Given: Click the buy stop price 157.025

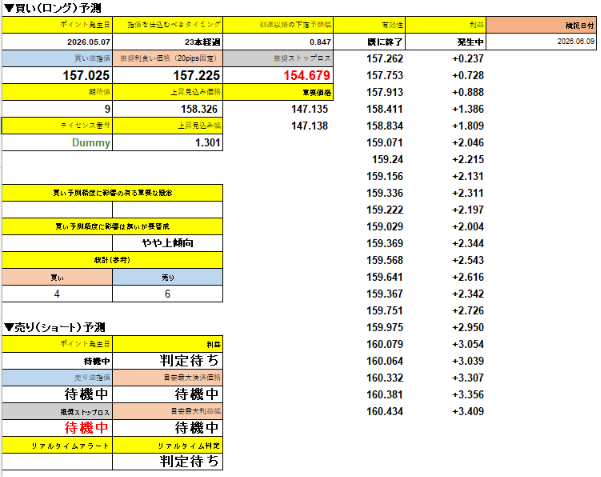Looking at the screenshot, I should (x=57, y=75).
